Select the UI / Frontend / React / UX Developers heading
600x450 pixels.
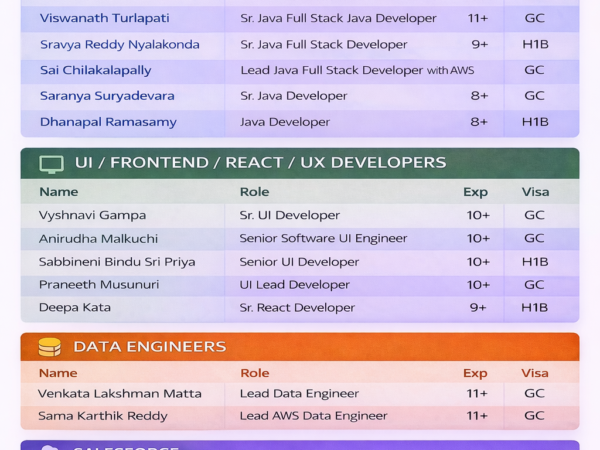pyautogui.click(x=260, y=163)
